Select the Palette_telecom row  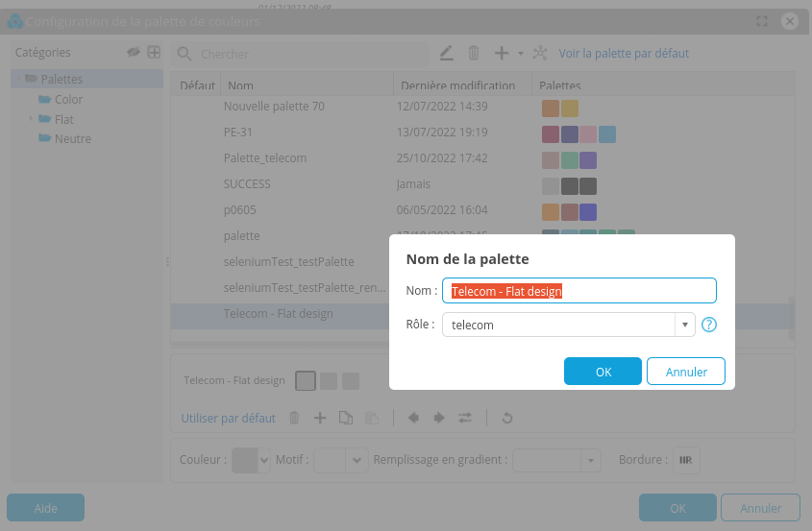point(480,158)
